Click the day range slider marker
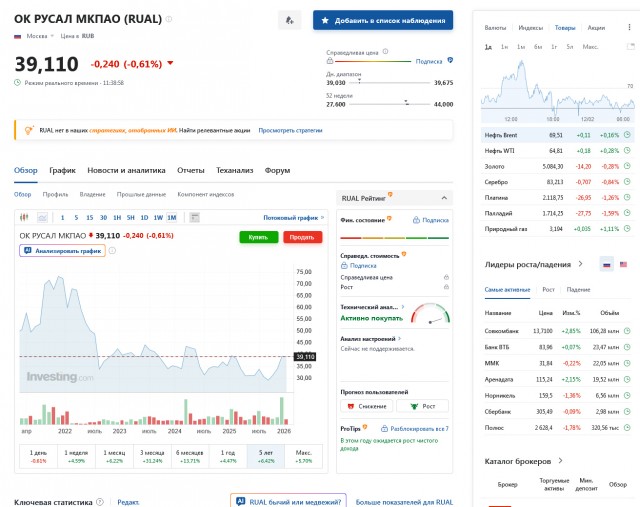The height and width of the screenshot is (507, 640). [x=359, y=82]
